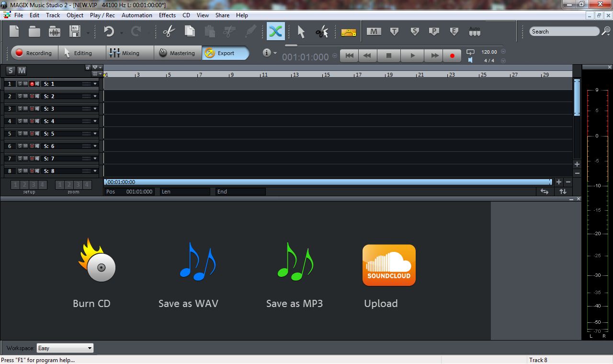
Task: Click the E shield icon in toolbar
Action: click(x=454, y=32)
